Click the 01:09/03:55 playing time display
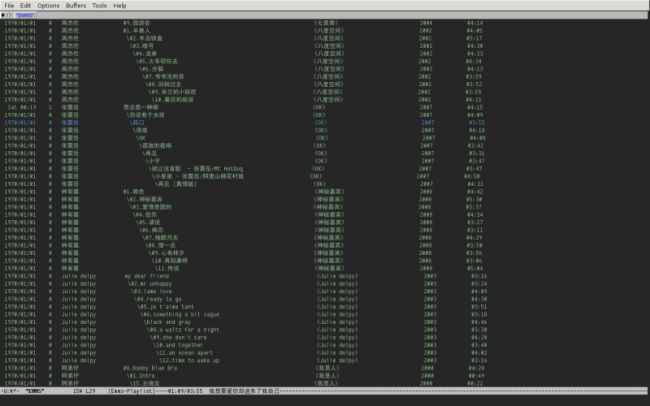This screenshot has width=650, height=406. 185,391
